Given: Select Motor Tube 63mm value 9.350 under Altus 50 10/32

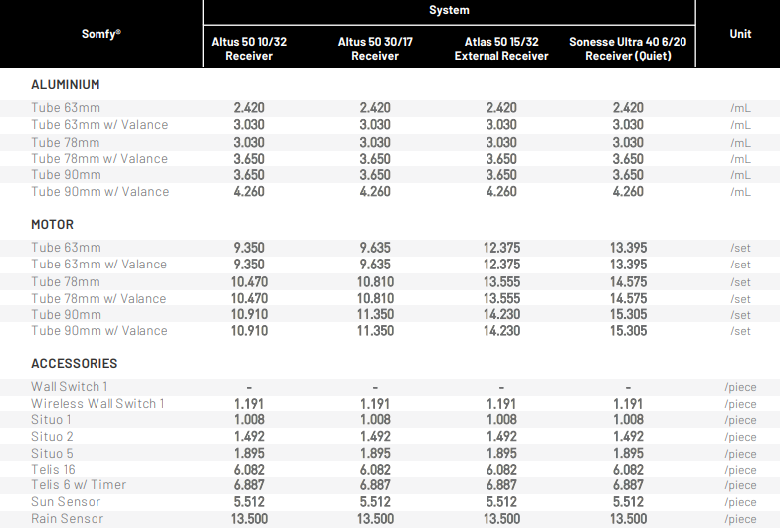Looking at the screenshot, I should [249, 247].
